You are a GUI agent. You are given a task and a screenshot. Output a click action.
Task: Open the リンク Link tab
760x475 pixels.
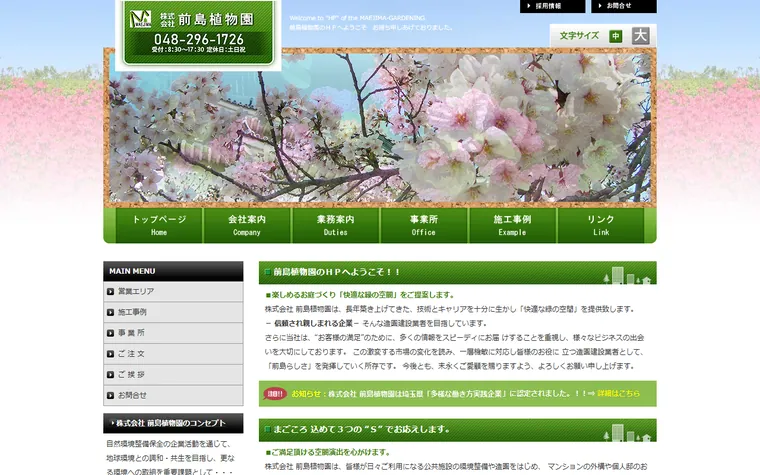(x=601, y=225)
